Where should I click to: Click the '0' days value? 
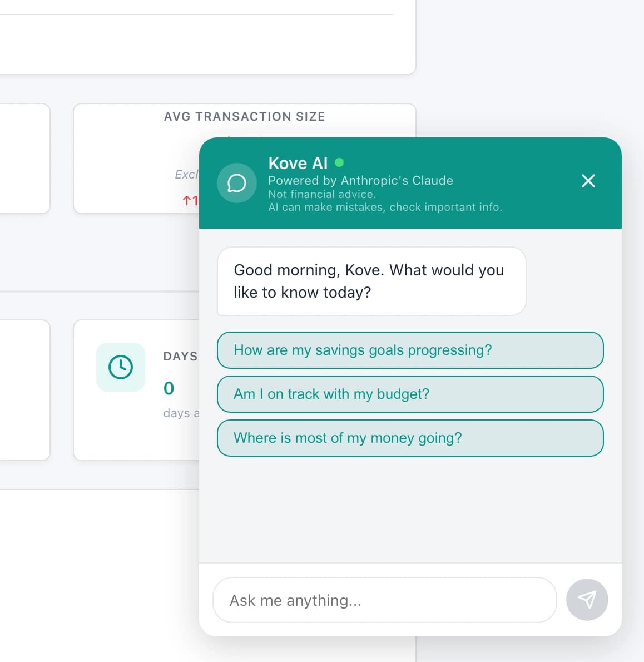(169, 388)
